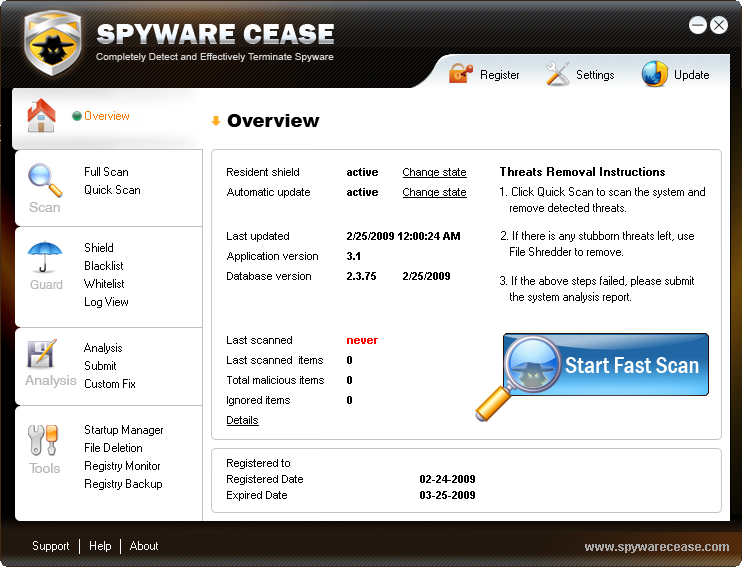Click the Support link in footer

coord(51,546)
